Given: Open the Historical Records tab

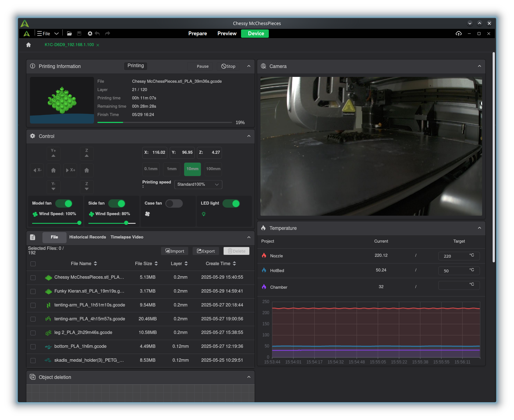Looking at the screenshot, I should (x=88, y=237).
